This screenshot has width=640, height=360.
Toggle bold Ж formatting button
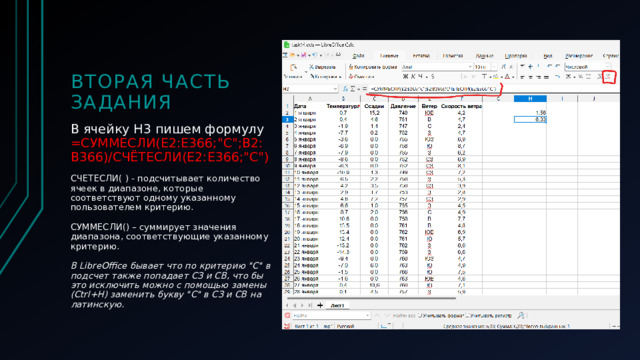click(405, 77)
